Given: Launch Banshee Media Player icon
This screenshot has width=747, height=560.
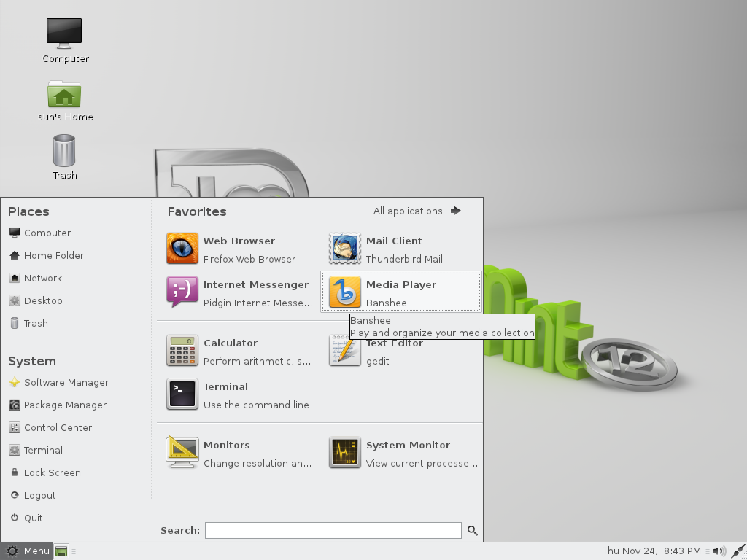Looking at the screenshot, I should (345, 292).
